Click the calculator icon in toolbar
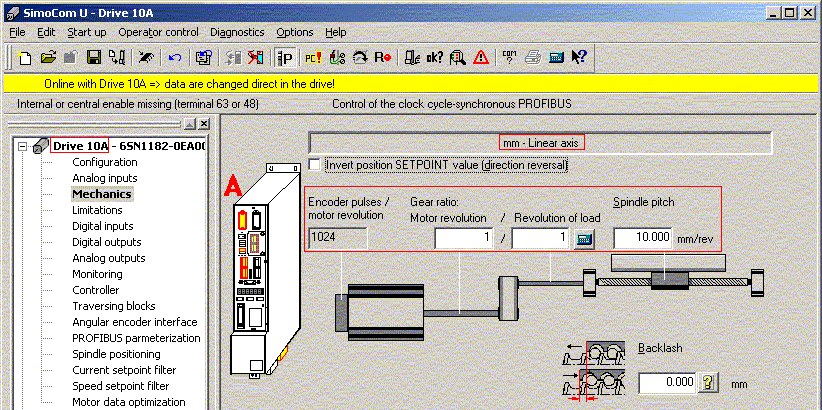 tap(556, 57)
